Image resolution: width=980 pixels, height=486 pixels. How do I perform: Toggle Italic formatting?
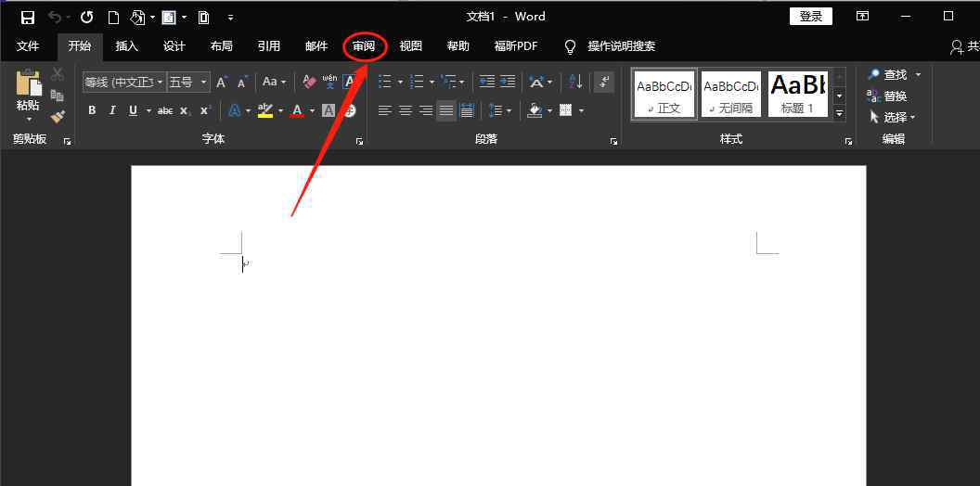tap(112, 110)
